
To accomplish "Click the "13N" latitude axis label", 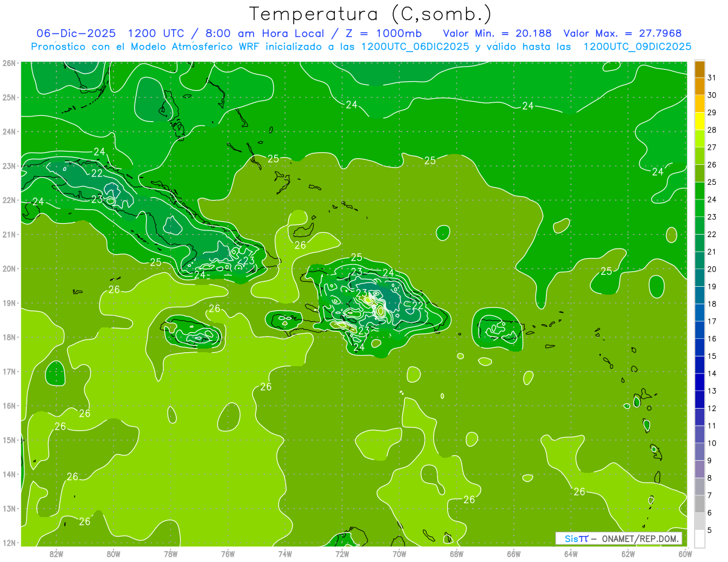I will coord(9,508).
